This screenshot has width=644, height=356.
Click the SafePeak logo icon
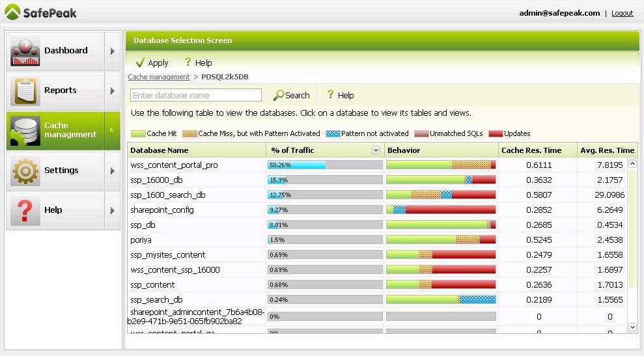12,12
